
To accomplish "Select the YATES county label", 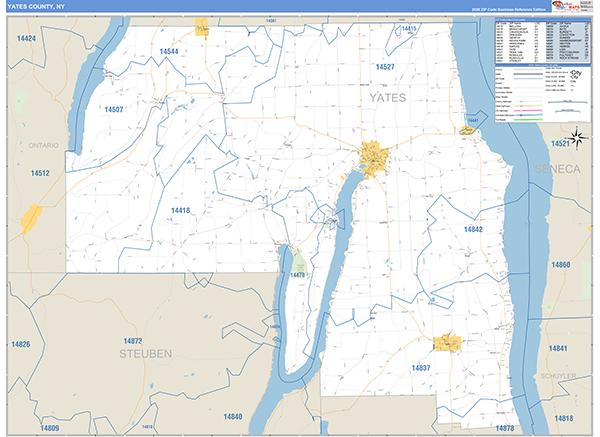I will coord(388,98).
